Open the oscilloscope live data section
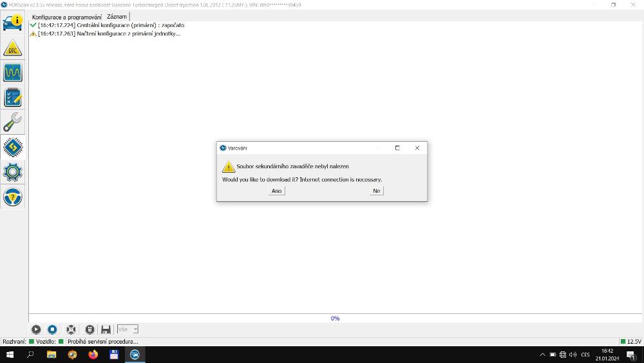Viewport: 644px width, 363px height. pyautogui.click(x=13, y=73)
